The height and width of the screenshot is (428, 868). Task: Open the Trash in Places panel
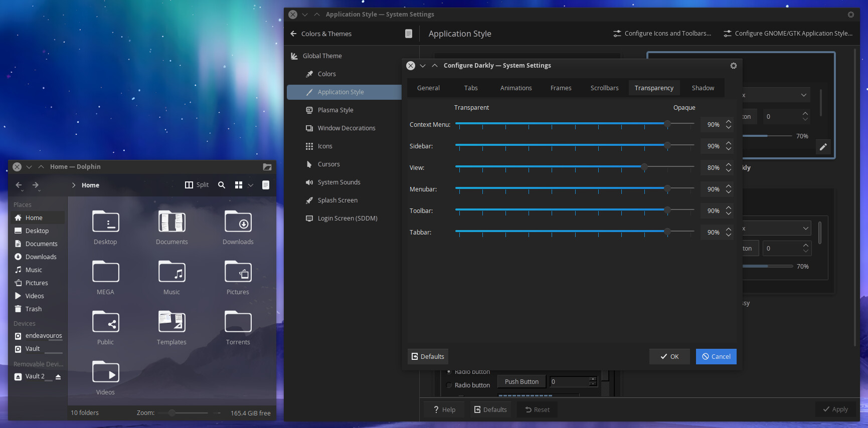click(x=34, y=309)
